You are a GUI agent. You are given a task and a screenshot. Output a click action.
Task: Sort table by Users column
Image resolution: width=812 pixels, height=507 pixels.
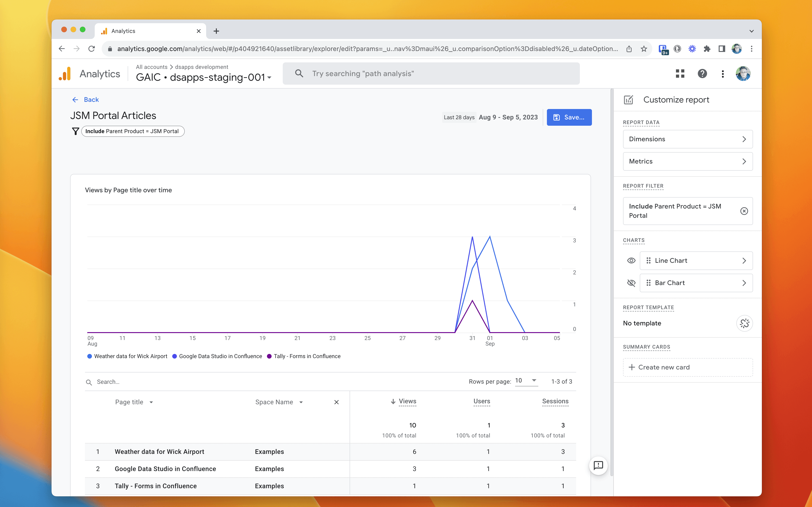coord(481,401)
